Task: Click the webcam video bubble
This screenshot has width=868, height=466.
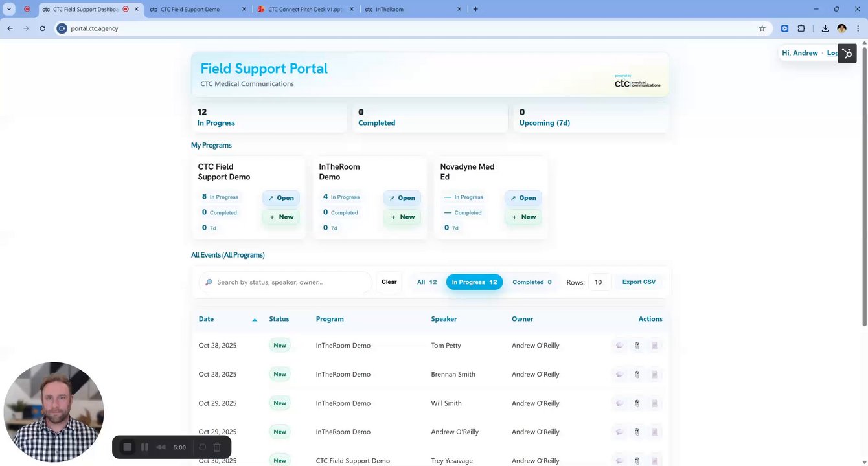Action: click(x=54, y=412)
